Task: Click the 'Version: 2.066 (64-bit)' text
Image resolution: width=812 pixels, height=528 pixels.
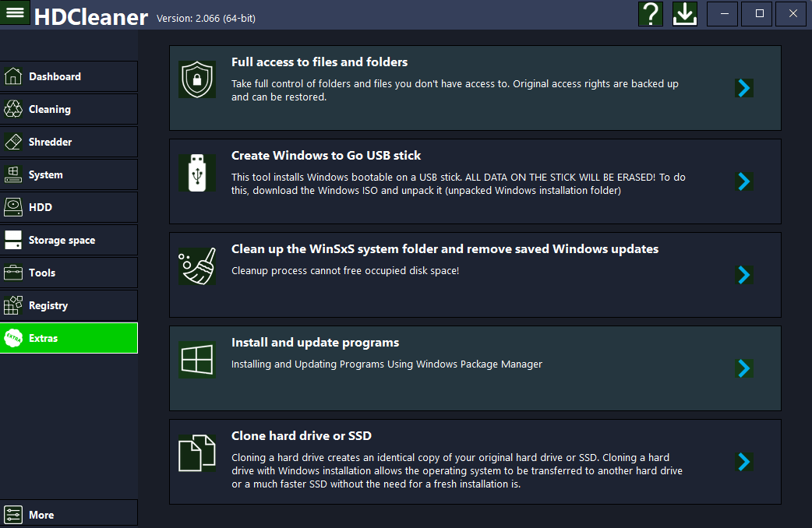Action: pos(206,18)
